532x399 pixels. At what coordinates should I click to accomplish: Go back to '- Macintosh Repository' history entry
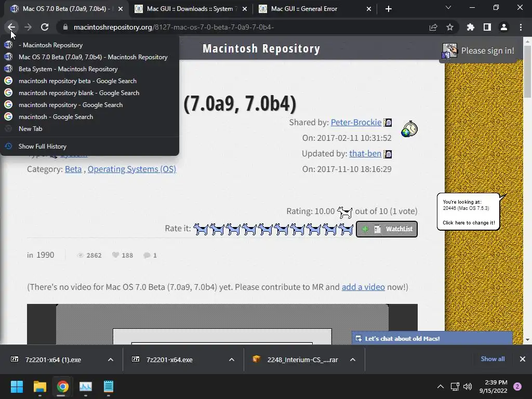(89, 45)
